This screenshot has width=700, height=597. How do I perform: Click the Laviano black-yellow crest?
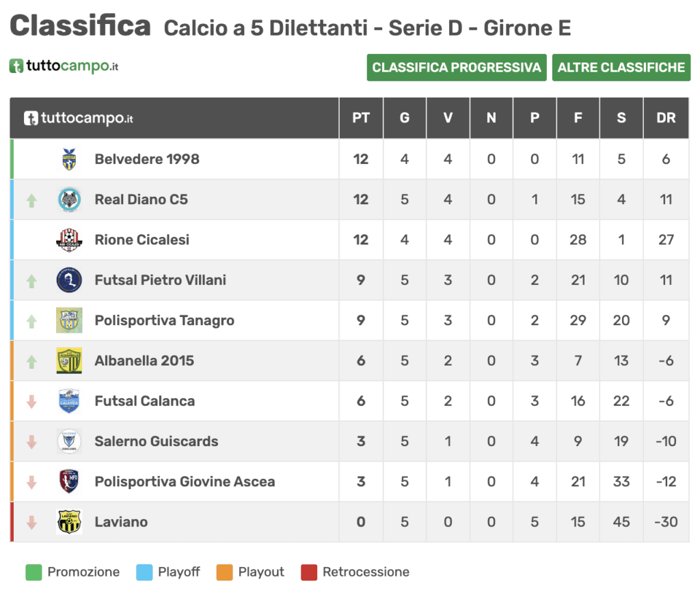[x=69, y=522]
